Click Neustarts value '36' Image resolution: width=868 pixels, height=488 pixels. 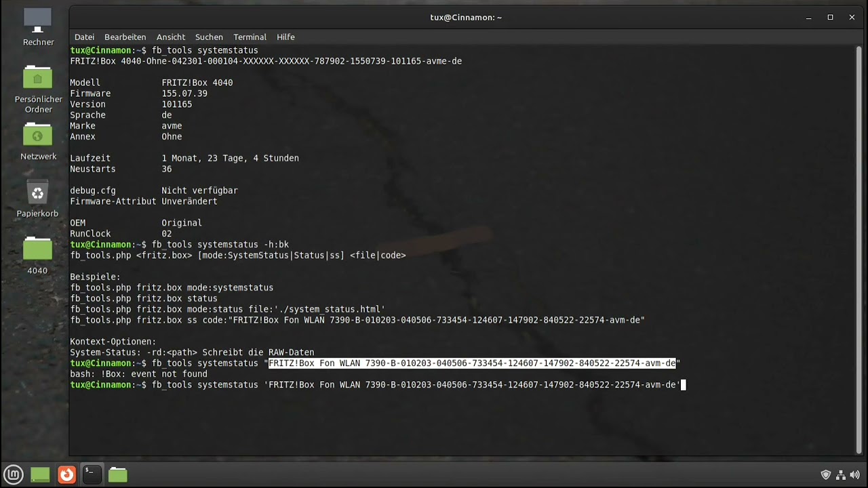coord(167,169)
